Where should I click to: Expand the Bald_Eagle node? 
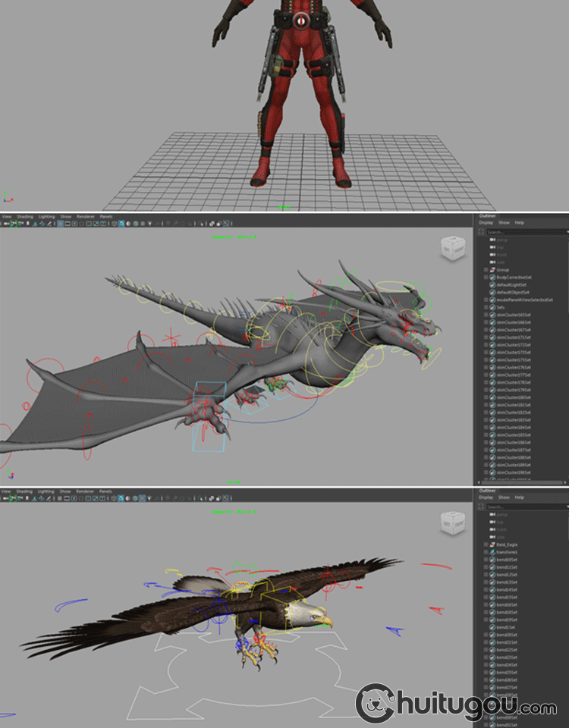click(486, 544)
